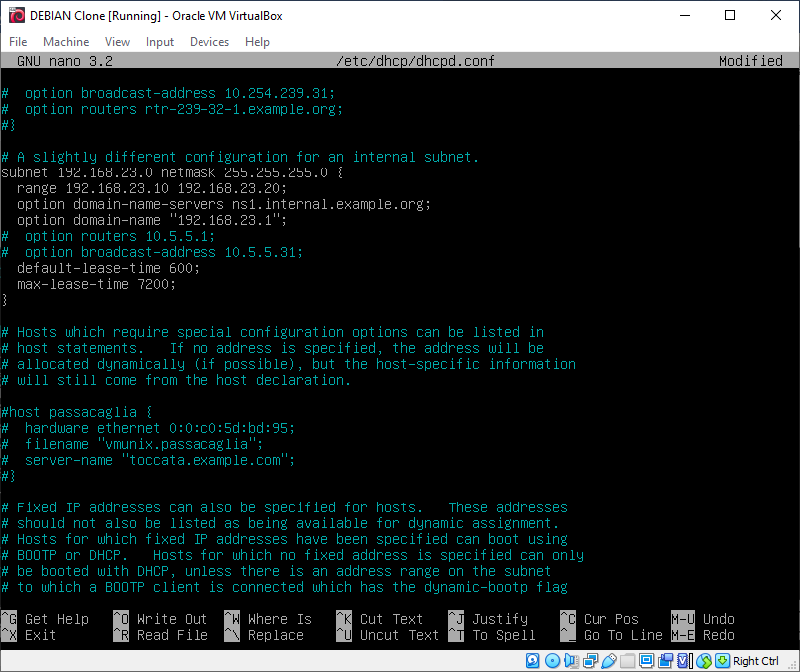Click the VM window resize grip corner
Viewport: 800px width, 672px height.
[x=794, y=666]
